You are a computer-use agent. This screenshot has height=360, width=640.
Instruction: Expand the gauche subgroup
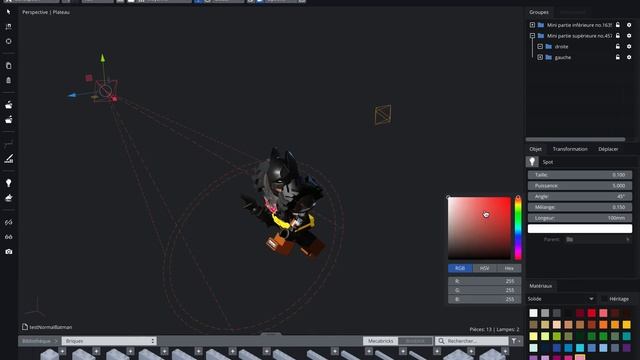coord(540,57)
